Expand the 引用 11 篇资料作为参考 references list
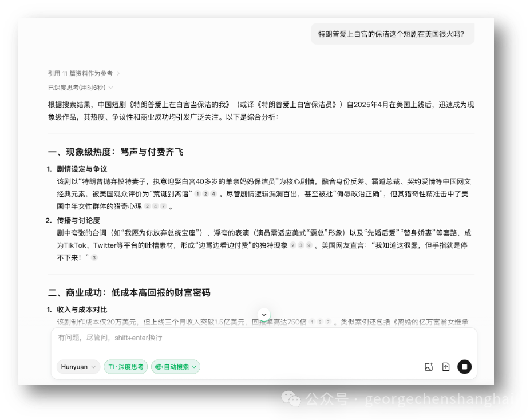Image resolution: width=530 pixels, height=420 pixels. tap(84, 73)
